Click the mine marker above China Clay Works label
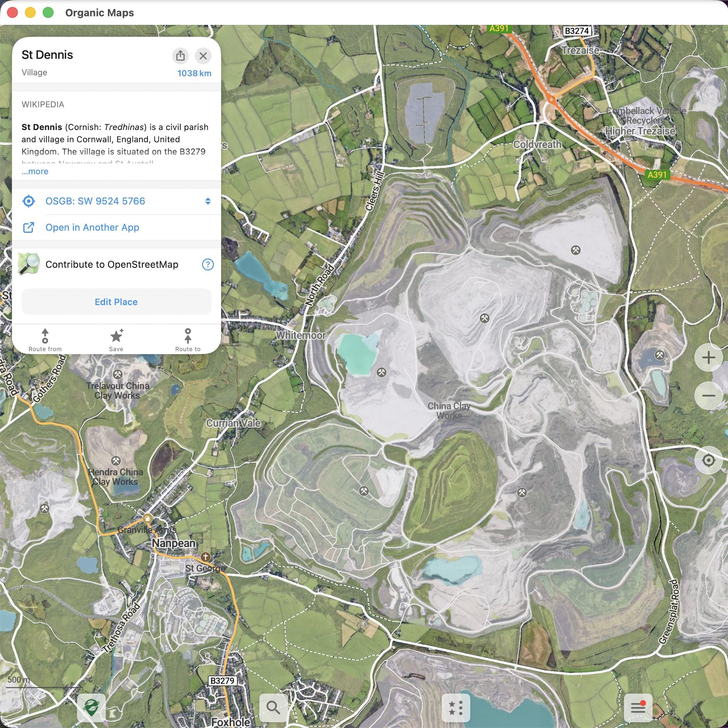The width and height of the screenshot is (728, 728). click(x=484, y=318)
